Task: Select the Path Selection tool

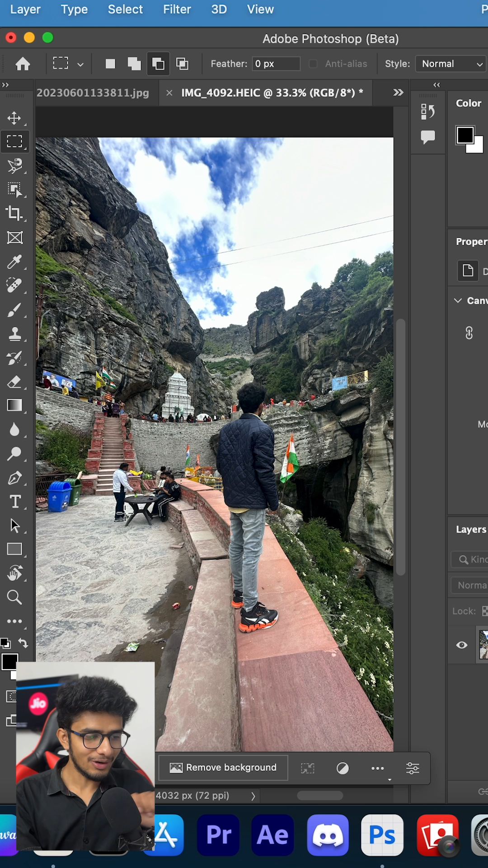Action: 14,526
